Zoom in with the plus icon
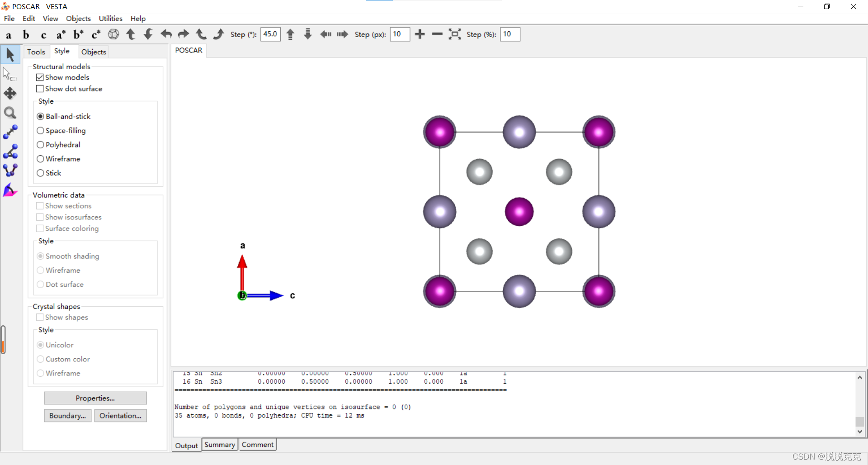Image resolution: width=868 pixels, height=465 pixels. pos(420,34)
